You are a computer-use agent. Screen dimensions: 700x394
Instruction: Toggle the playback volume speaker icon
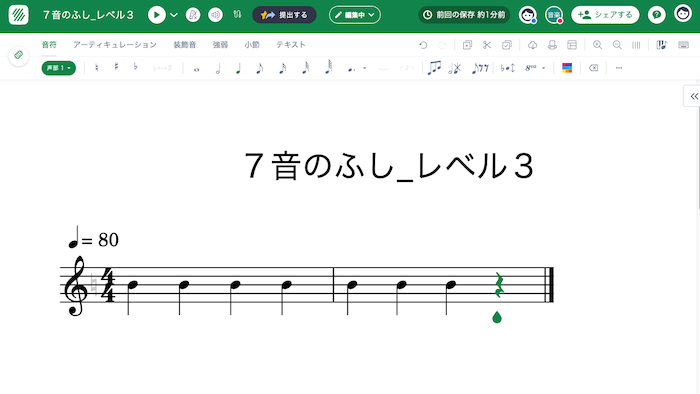(x=215, y=15)
